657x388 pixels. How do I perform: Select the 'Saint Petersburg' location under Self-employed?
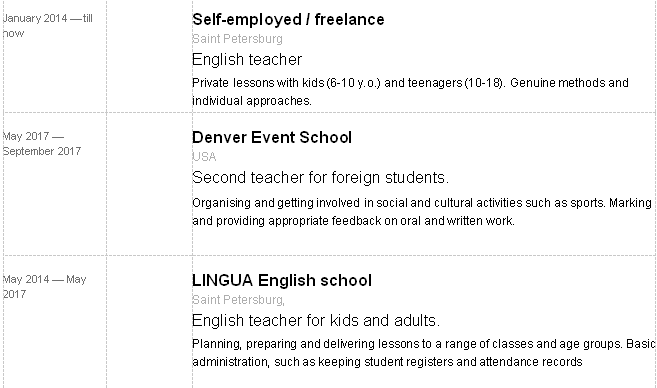tap(237, 39)
